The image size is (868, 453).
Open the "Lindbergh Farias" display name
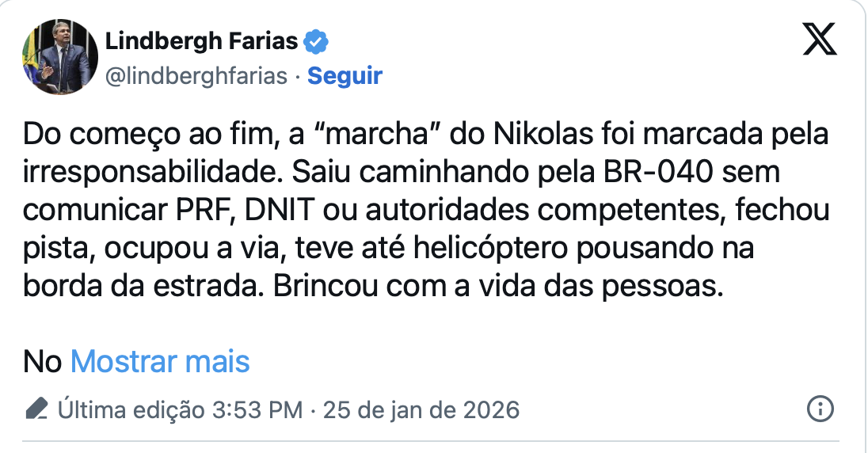(202, 41)
